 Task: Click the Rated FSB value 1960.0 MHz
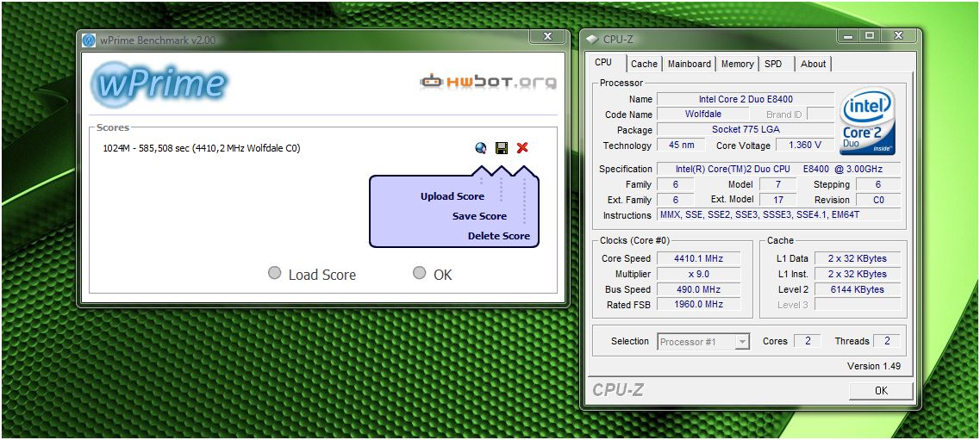tap(699, 305)
